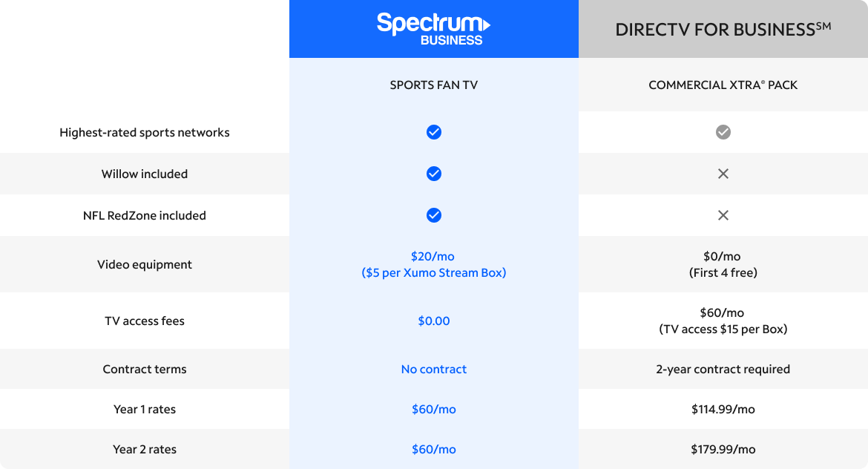Click the 2-year contract required text
This screenshot has width=868, height=469.
(723, 369)
